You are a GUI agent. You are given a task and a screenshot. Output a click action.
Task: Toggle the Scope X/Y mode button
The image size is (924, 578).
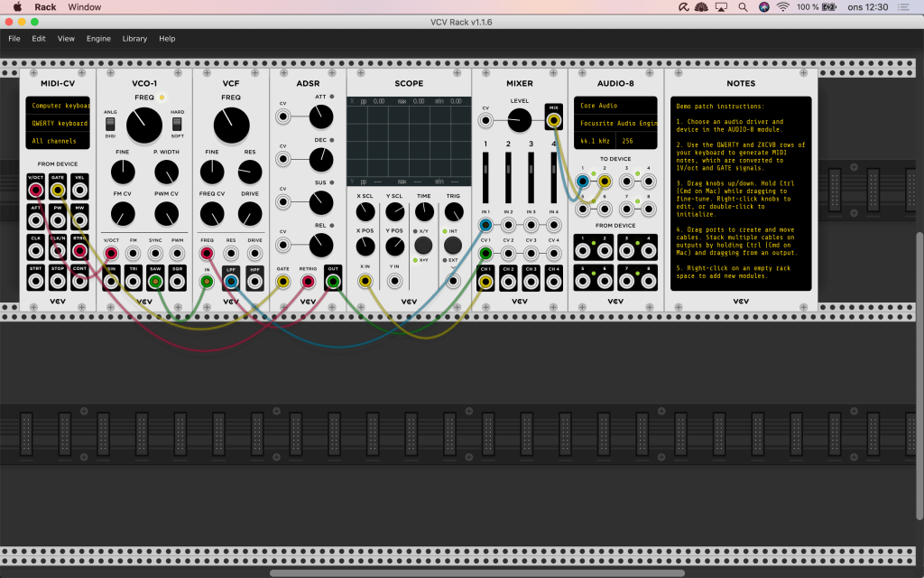[423, 246]
